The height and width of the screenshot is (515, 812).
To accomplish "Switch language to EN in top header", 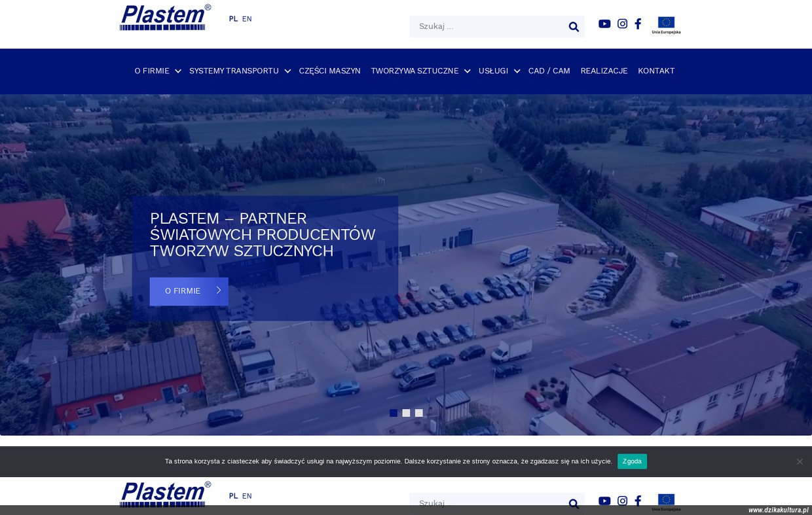I will 247,19.
